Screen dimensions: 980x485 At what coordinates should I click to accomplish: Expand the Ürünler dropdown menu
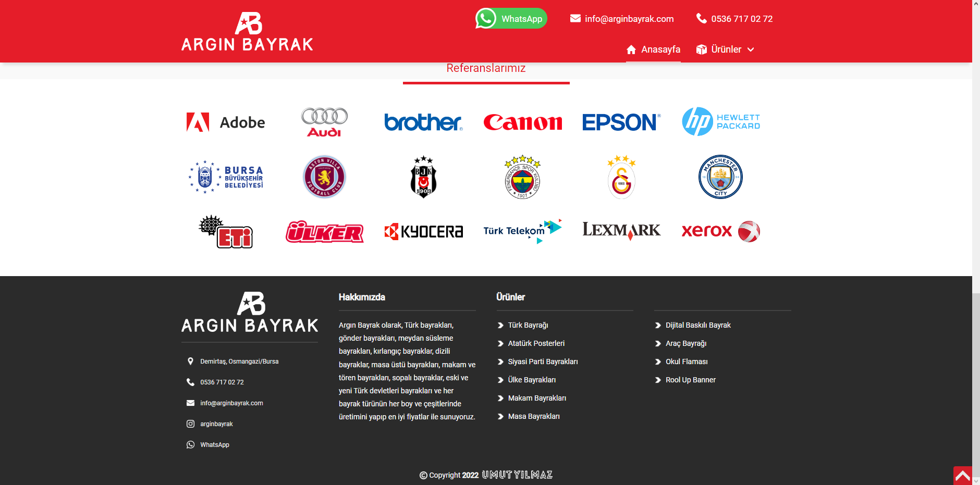point(725,49)
